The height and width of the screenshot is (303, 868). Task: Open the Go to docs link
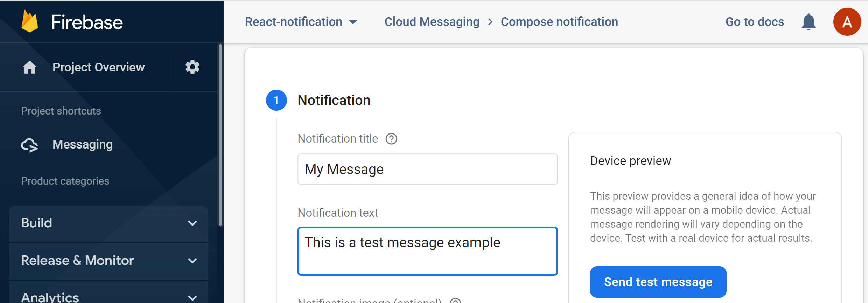point(755,22)
